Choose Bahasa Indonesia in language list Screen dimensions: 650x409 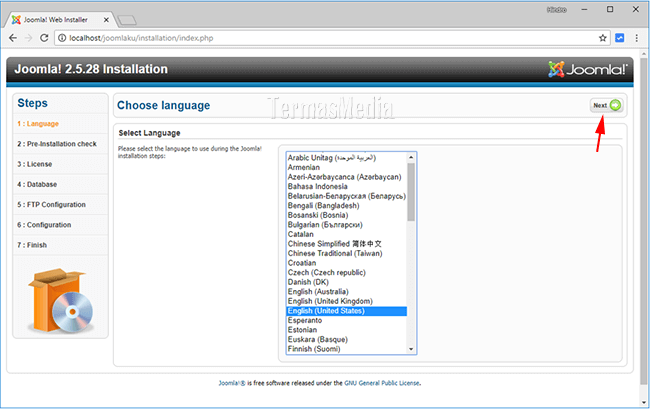(x=347, y=186)
